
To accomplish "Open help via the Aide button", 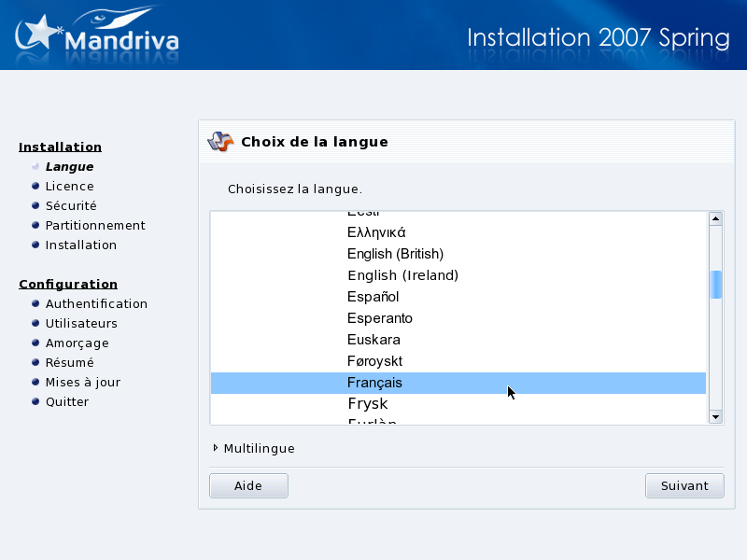I will coord(248,485).
